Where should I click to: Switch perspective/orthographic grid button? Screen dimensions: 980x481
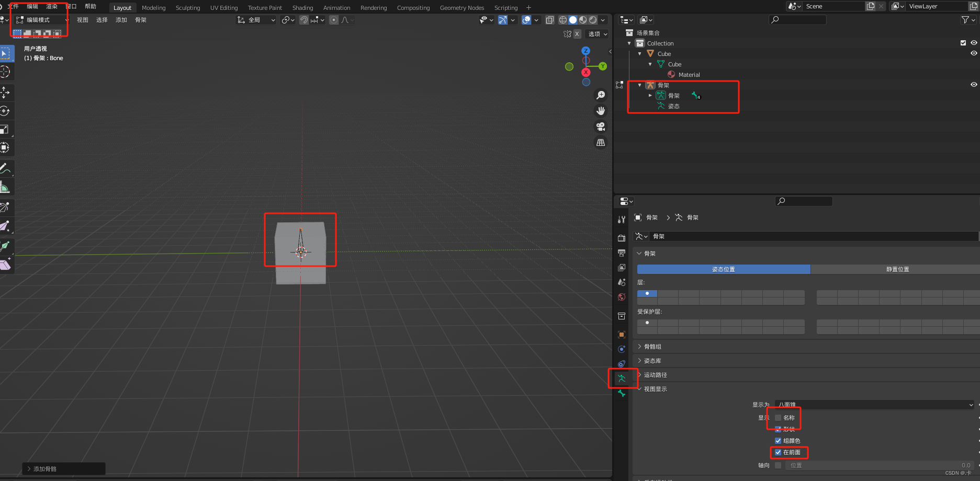coord(601,142)
